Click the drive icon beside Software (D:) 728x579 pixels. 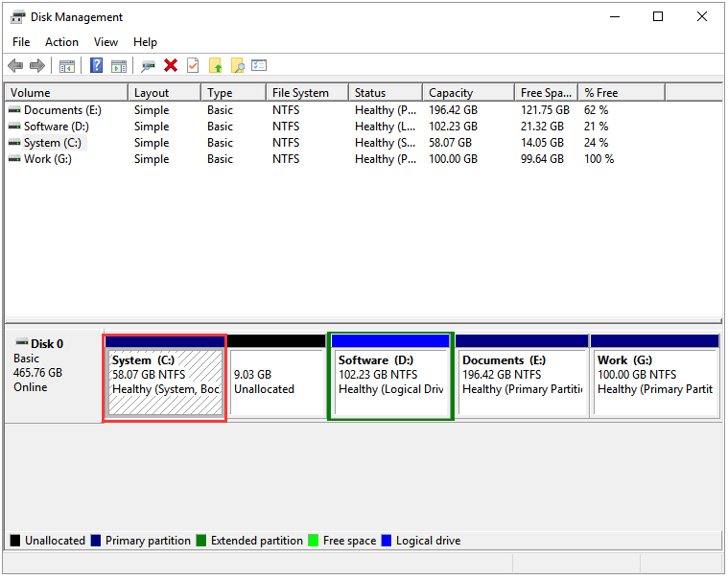[14, 127]
